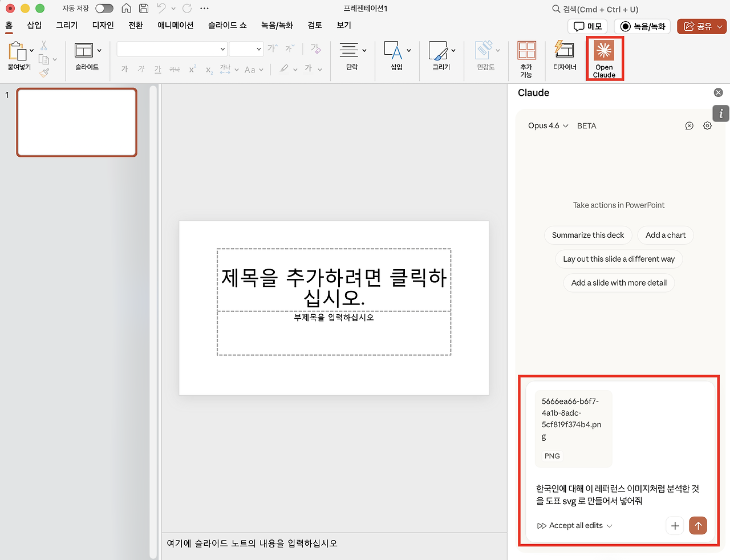Click the Summarize this deck suggestion

click(588, 235)
